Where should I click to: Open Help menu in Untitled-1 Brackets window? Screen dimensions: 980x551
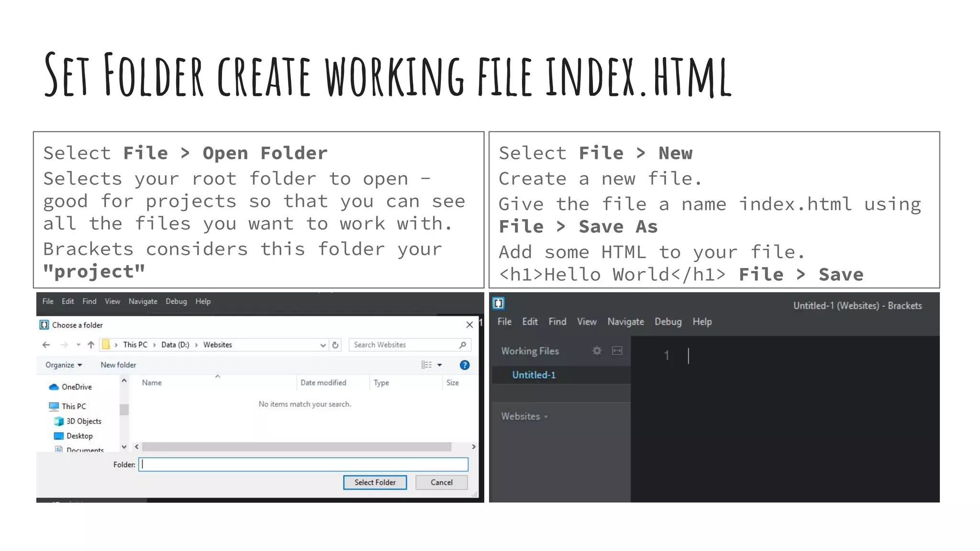coord(702,322)
